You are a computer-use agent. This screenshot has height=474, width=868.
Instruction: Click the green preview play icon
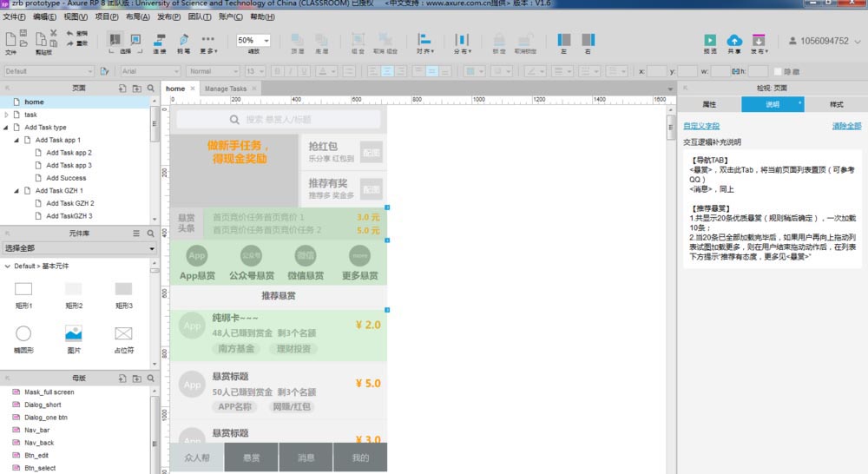[x=710, y=40]
